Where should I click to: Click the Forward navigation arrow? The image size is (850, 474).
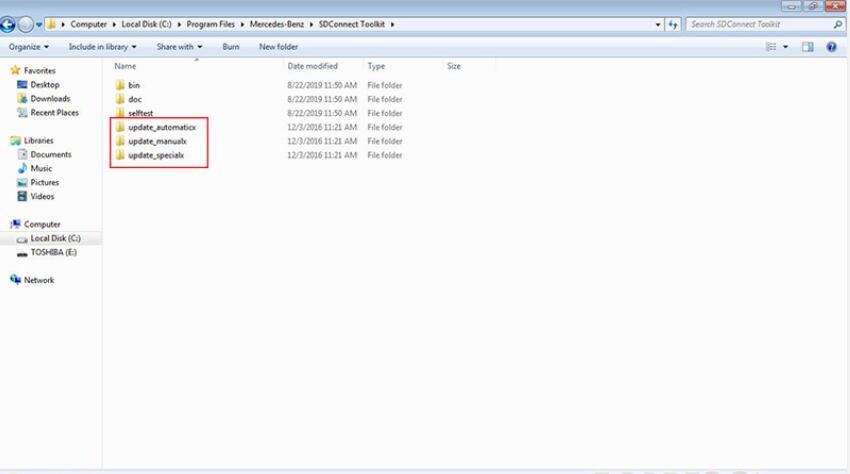pos(25,24)
